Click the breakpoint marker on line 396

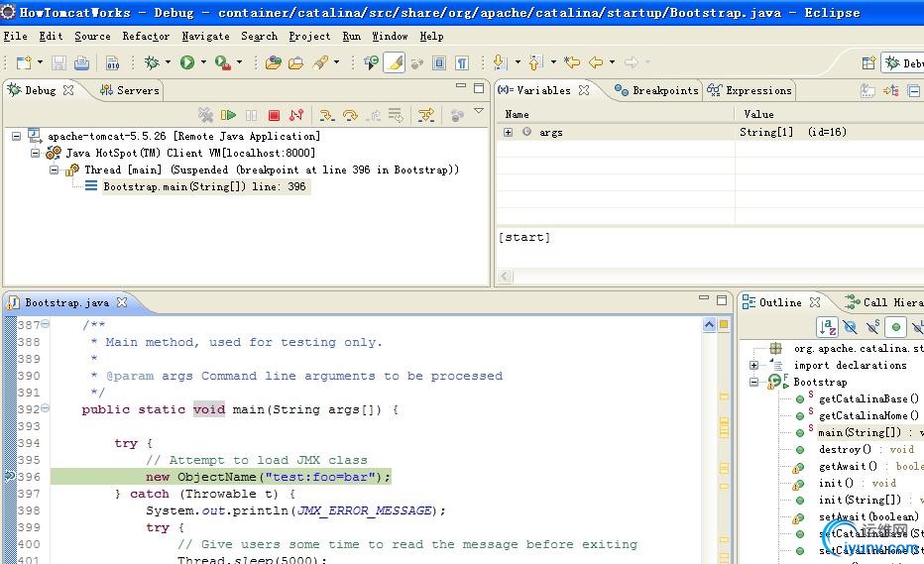[10, 476]
